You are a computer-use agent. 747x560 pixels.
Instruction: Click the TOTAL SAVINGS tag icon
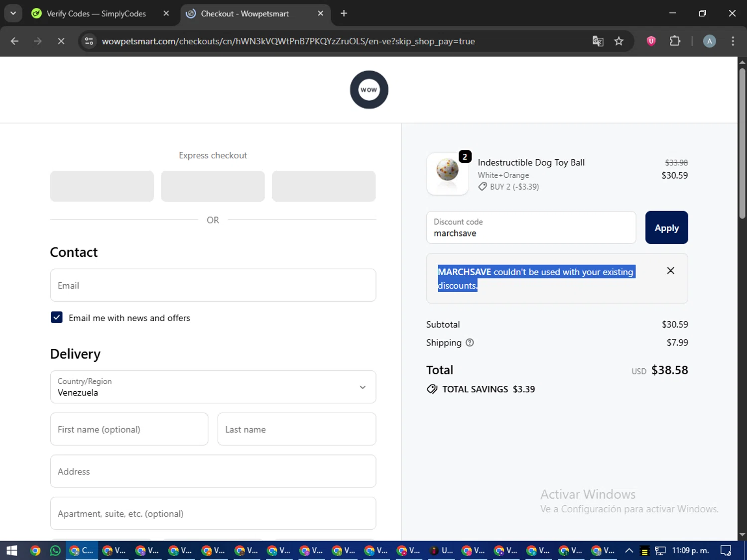click(x=432, y=389)
